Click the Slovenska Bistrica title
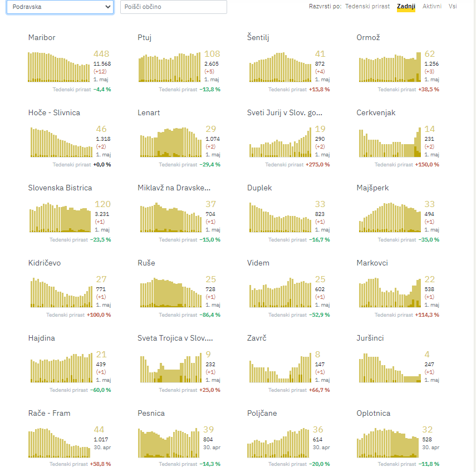 60,188
